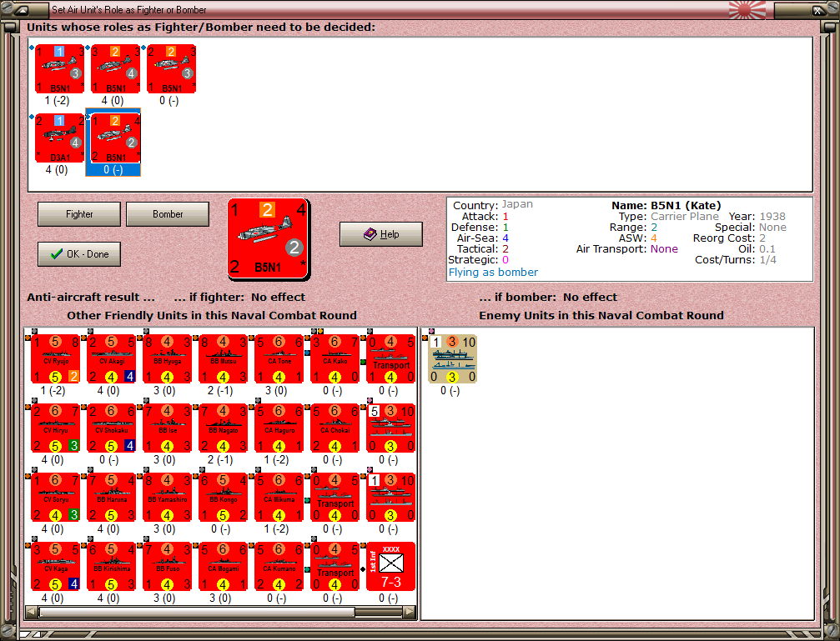840x641 pixels.
Task: Select the Transport counter beside CA Kumano
Action: (x=334, y=566)
